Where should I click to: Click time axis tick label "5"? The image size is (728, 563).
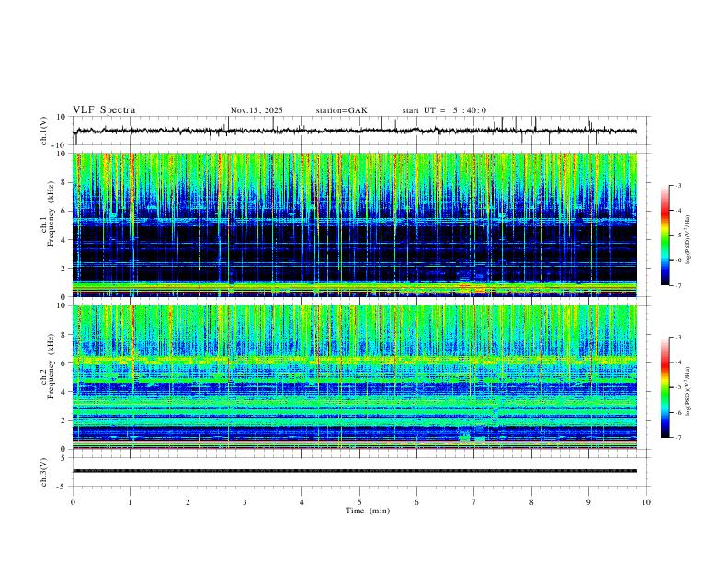(359, 502)
